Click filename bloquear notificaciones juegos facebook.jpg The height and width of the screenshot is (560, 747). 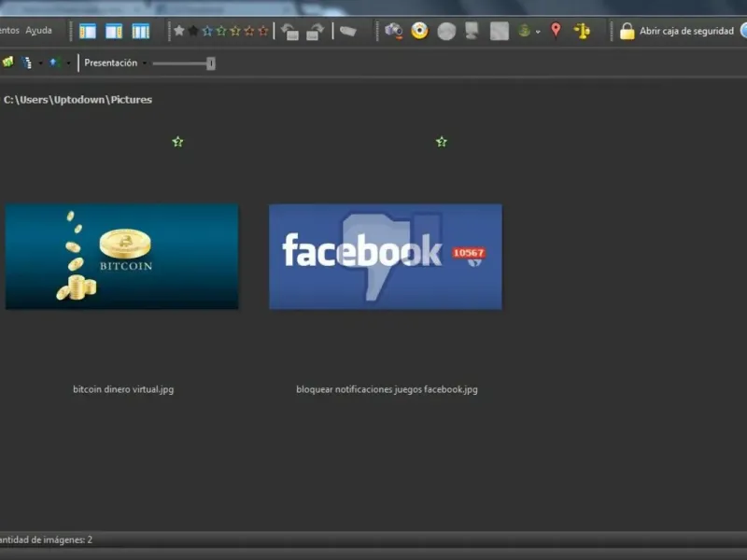(x=387, y=389)
